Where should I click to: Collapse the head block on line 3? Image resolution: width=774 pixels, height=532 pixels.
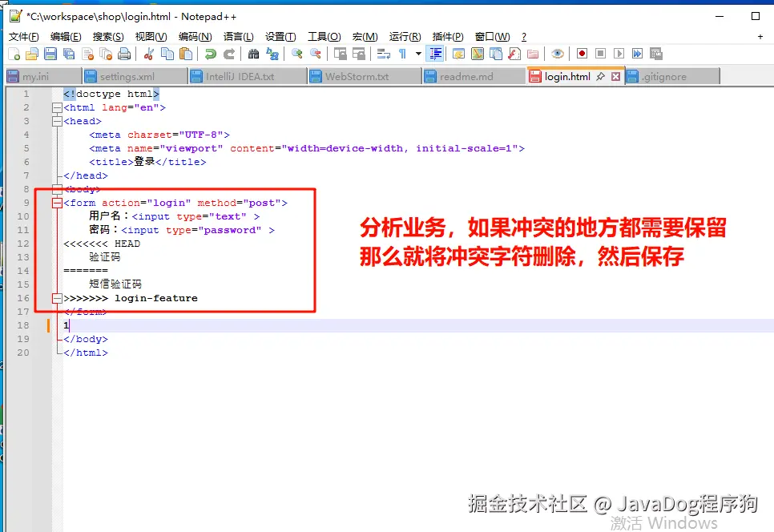57,121
